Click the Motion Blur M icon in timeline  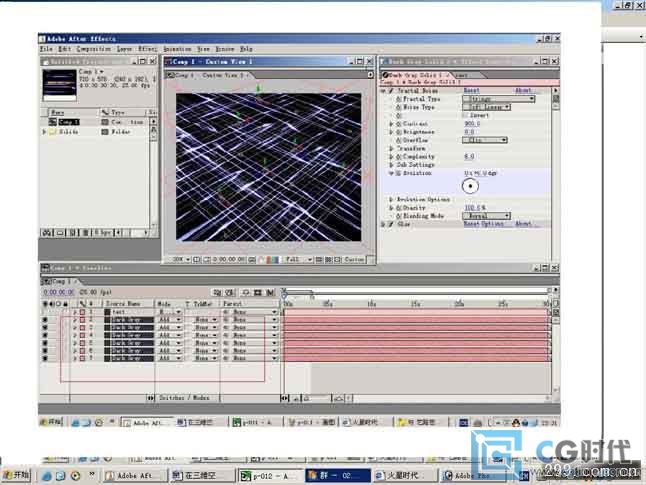click(270, 293)
